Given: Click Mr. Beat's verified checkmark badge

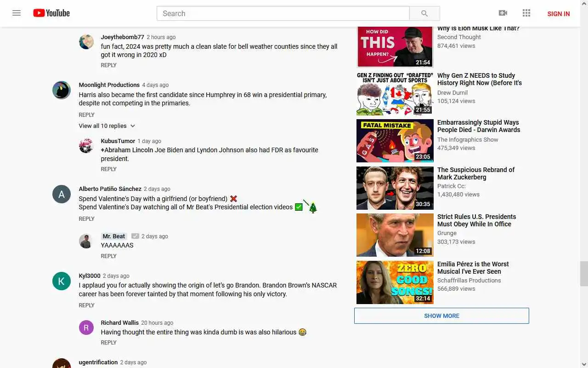Looking at the screenshot, I should (135, 236).
